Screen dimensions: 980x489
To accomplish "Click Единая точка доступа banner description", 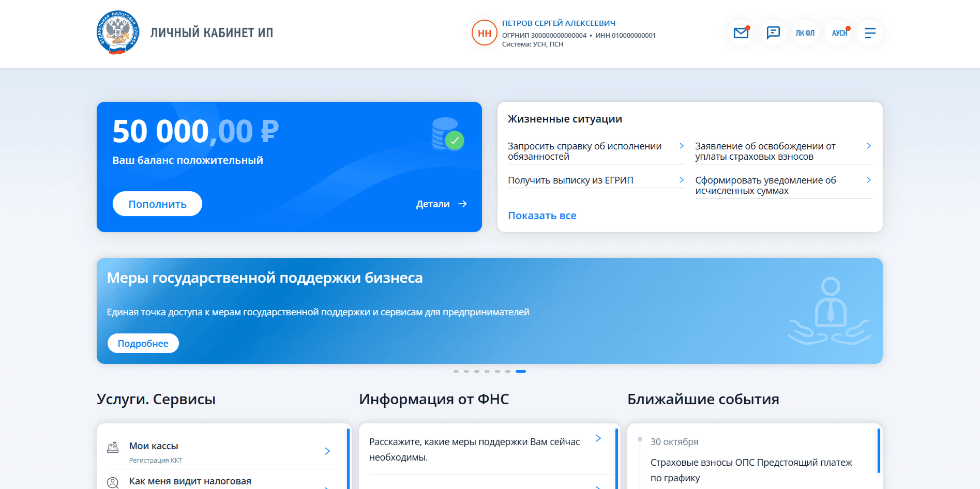I will [318, 312].
